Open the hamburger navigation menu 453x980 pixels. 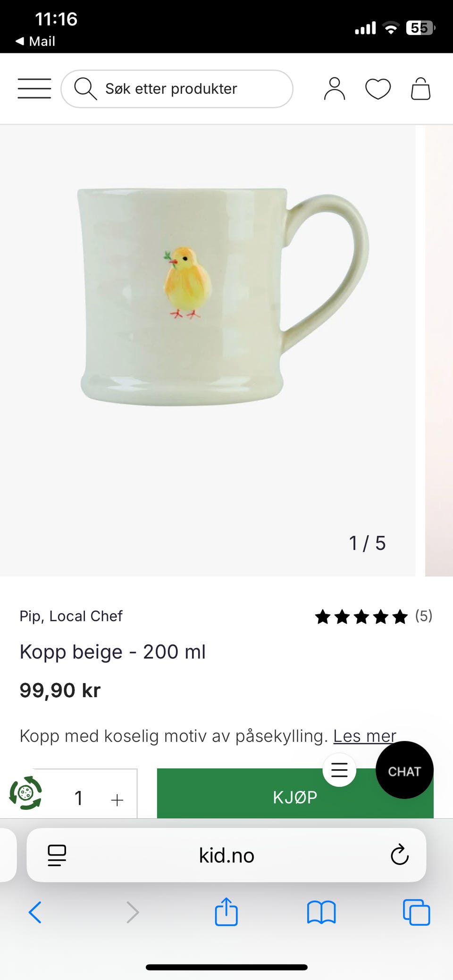[34, 89]
